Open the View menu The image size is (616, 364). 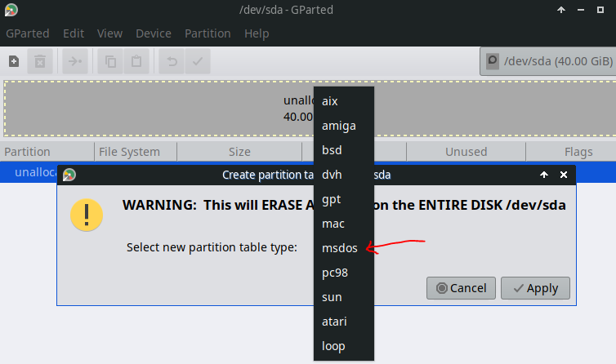click(109, 33)
